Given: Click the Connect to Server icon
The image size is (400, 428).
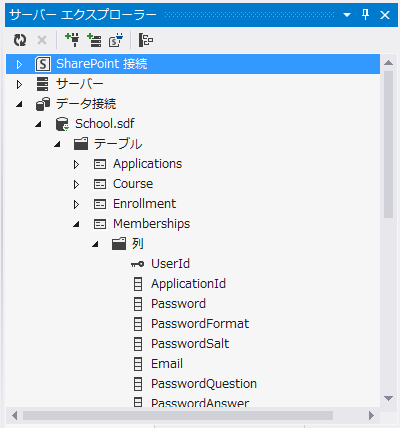Looking at the screenshot, I should (94, 40).
